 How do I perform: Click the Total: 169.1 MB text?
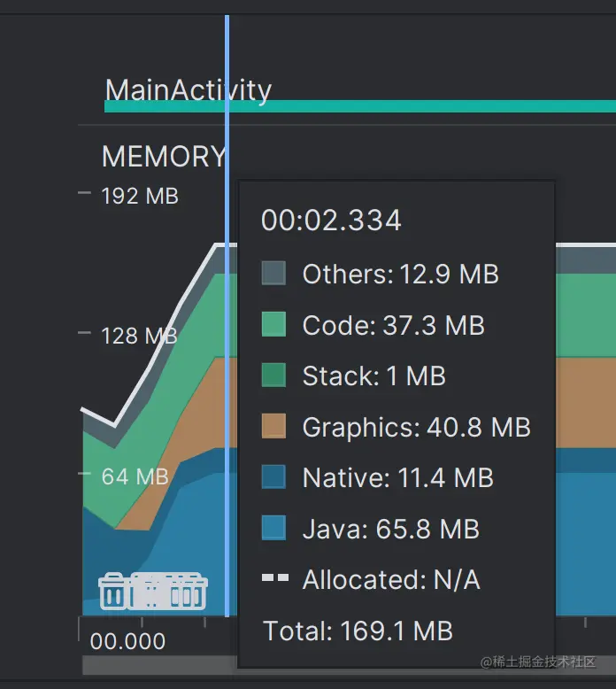[x=358, y=631]
